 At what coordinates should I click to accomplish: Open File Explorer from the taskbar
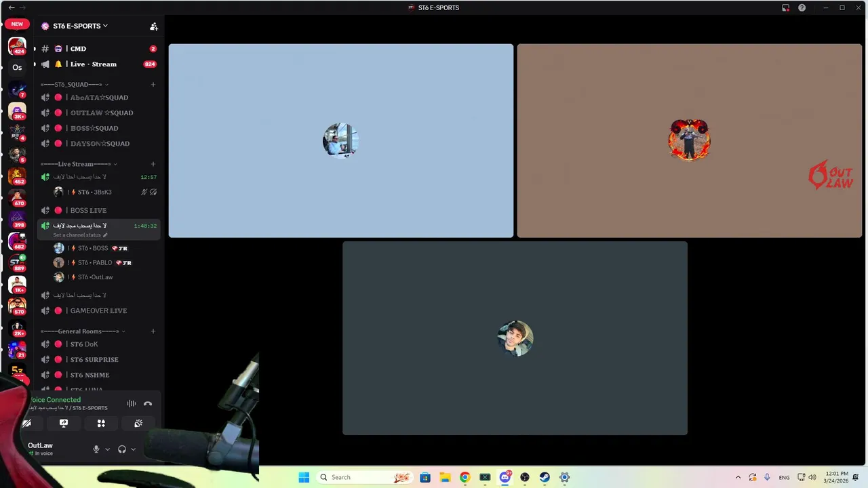point(445,477)
